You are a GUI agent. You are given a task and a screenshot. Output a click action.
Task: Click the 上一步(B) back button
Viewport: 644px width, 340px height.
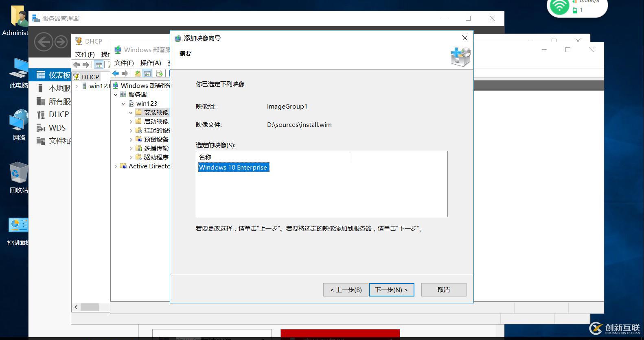tap(346, 290)
